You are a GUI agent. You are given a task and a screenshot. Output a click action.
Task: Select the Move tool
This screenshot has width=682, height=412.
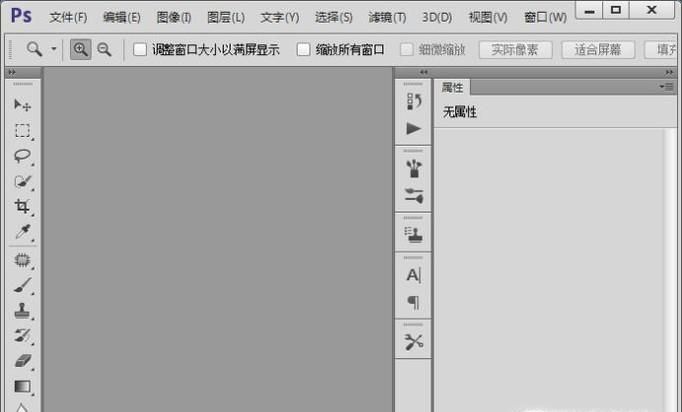pos(22,105)
